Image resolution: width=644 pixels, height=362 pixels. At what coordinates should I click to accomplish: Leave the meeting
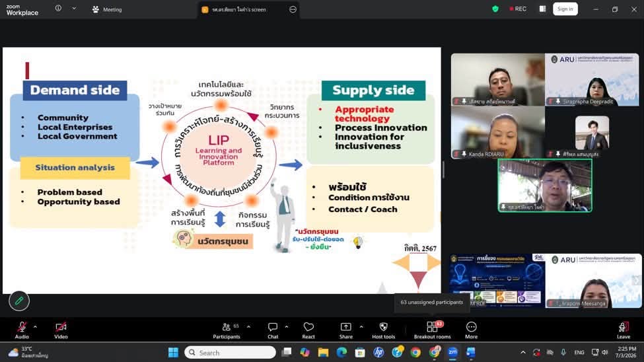(x=623, y=330)
